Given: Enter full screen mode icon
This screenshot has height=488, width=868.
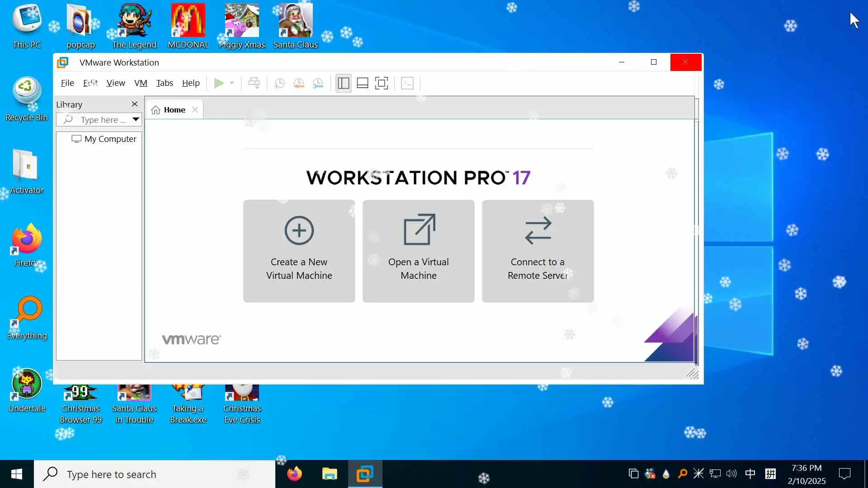Looking at the screenshot, I should point(382,83).
